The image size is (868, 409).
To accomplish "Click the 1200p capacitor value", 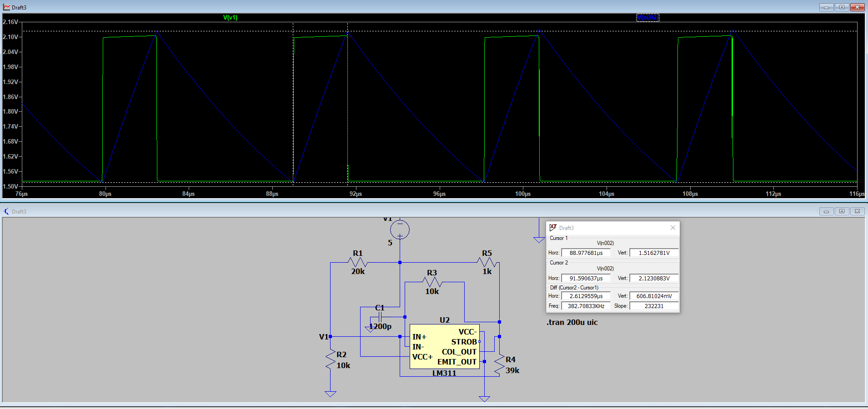I will 380,326.
